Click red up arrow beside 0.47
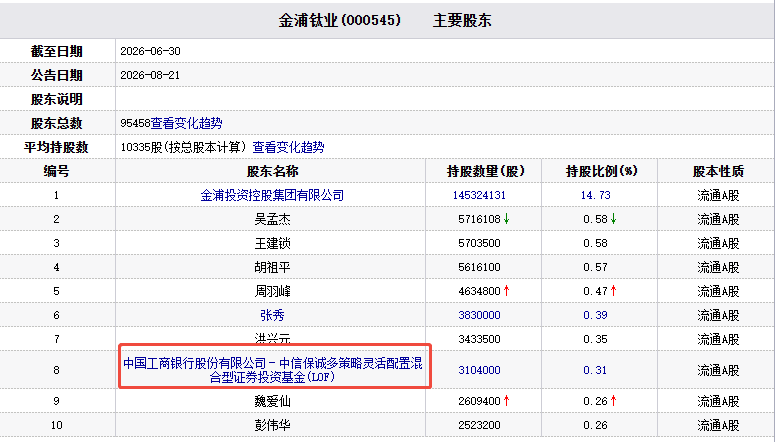The width and height of the screenshot is (781, 442). [614, 291]
